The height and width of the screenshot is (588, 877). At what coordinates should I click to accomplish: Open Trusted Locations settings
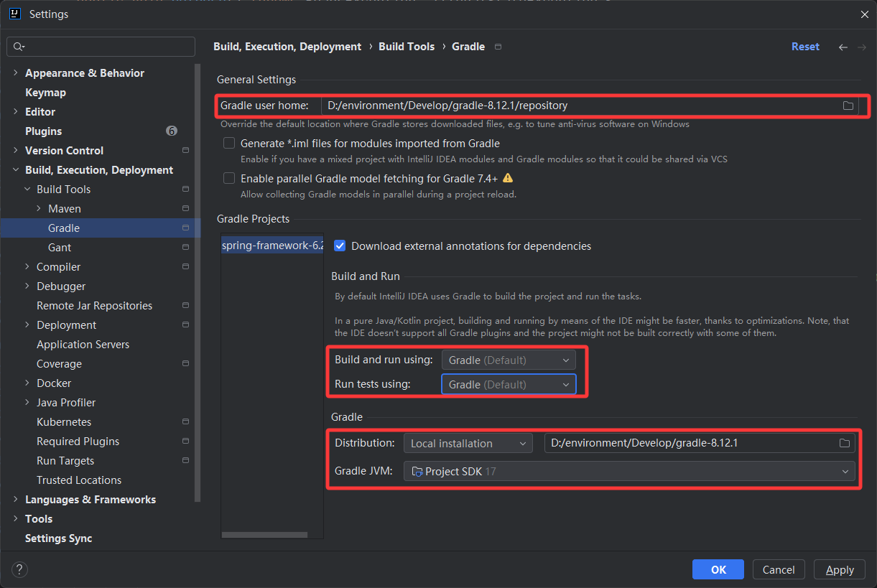click(79, 480)
